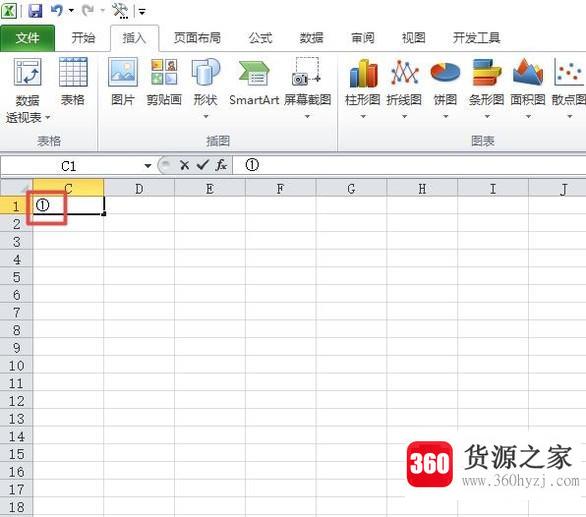Image resolution: width=586 pixels, height=517 pixels.
Task: Switch to the 视图 (View) tab
Action: [x=413, y=38]
